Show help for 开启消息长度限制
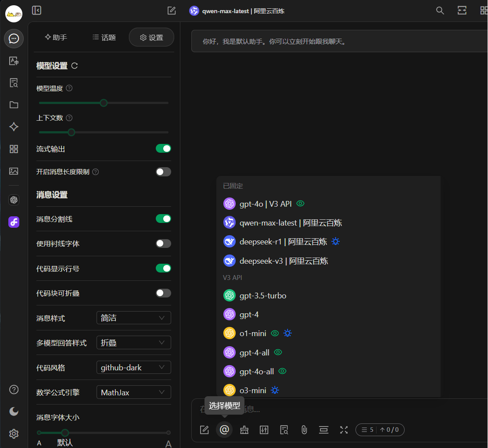Viewport: 488px width, 448px height. [x=96, y=172]
